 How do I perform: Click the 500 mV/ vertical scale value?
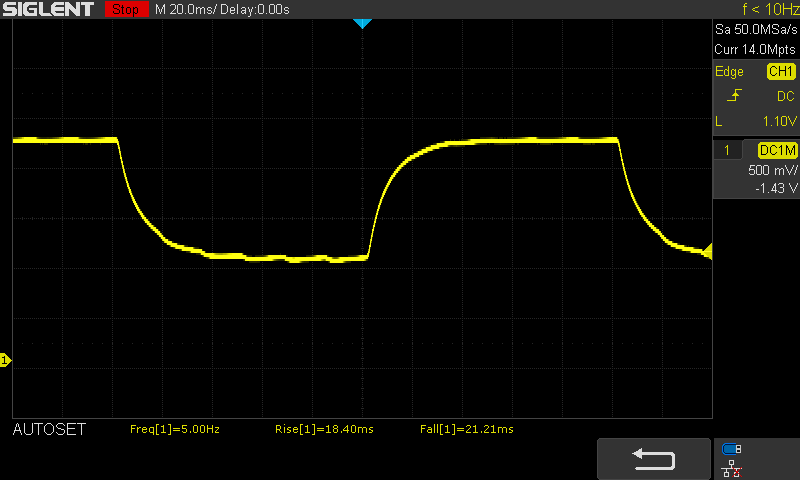772,170
